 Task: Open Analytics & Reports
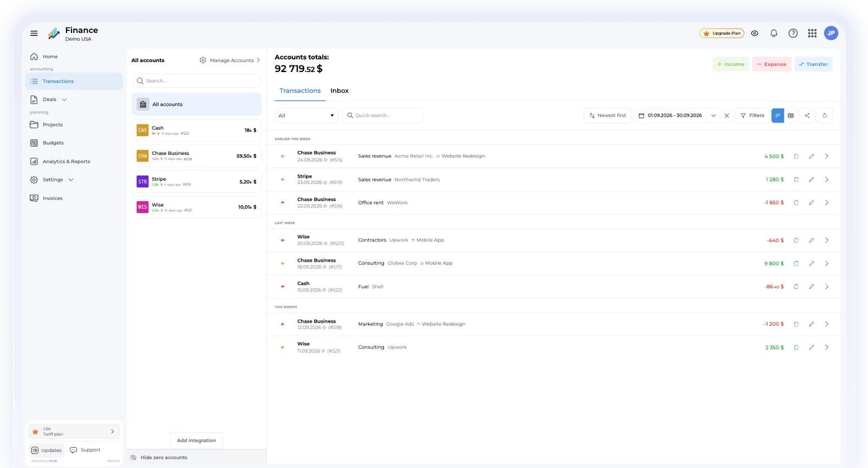point(66,161)
